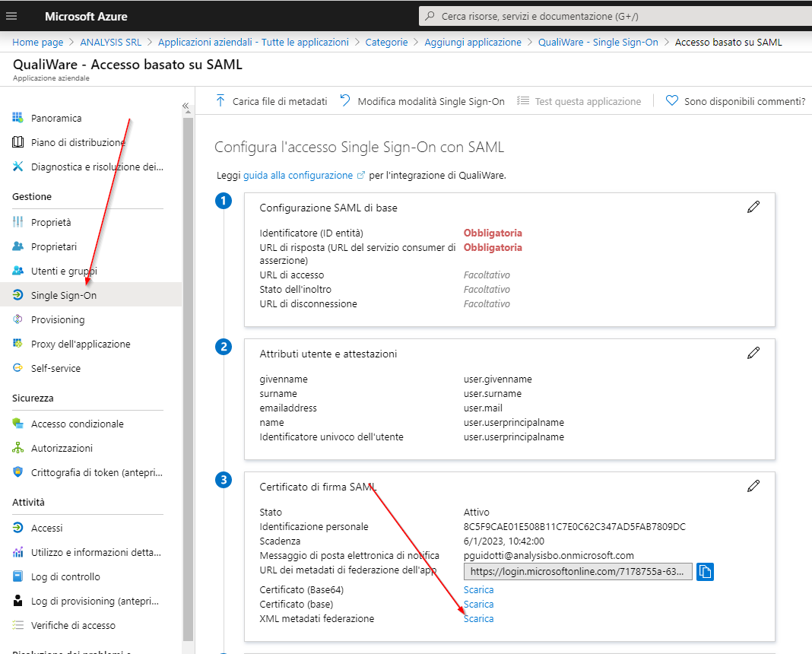Select Modifica modalità Single Sign-On
The height and width of the screenshot is (654, 812).
click(x=422, y=101)
